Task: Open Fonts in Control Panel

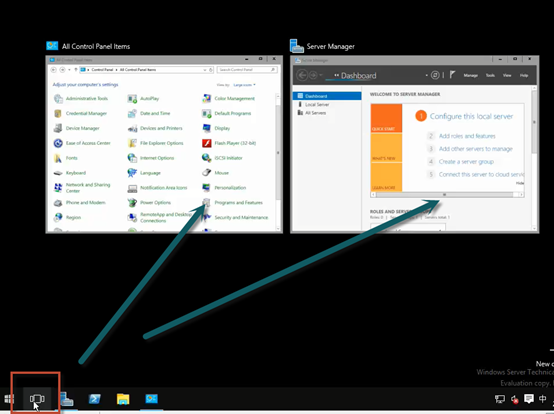Action: click(66, 158)
